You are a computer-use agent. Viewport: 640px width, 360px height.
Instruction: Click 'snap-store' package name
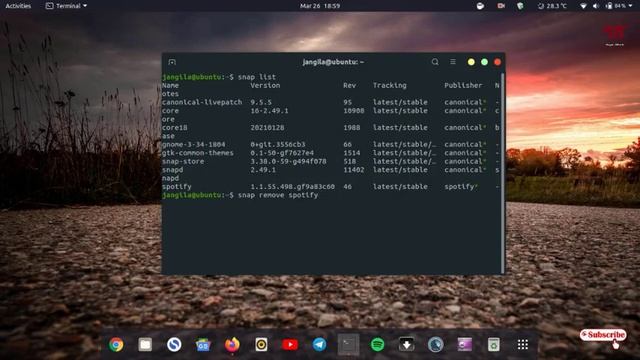pyautogui.click(x=183, y=161)
